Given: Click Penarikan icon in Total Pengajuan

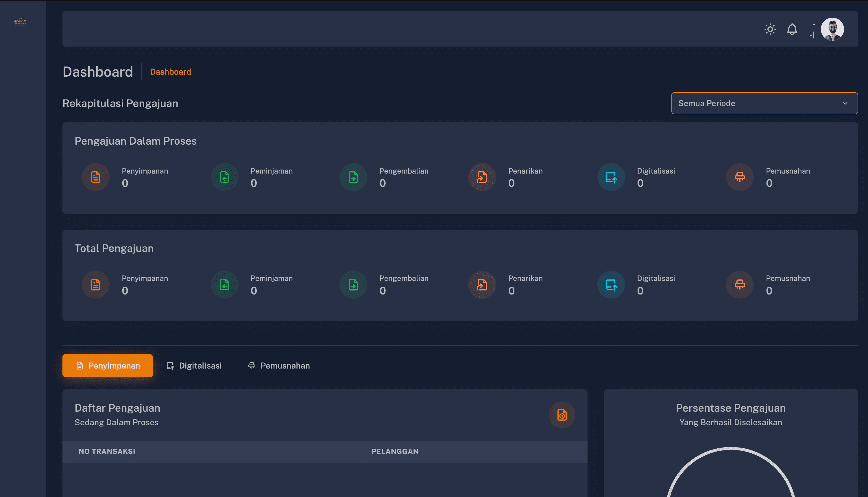Looking at the screenshot, I should click(482, 285).
